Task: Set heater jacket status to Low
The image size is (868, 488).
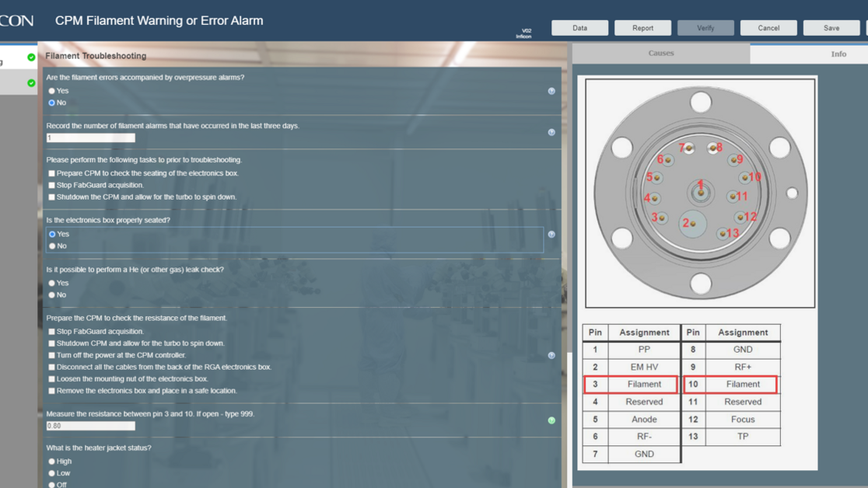Action: [x=51, y=473]
